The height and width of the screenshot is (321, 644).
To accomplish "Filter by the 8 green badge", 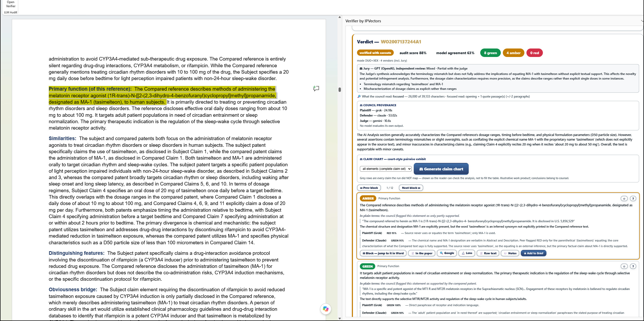I will point(490,53).
